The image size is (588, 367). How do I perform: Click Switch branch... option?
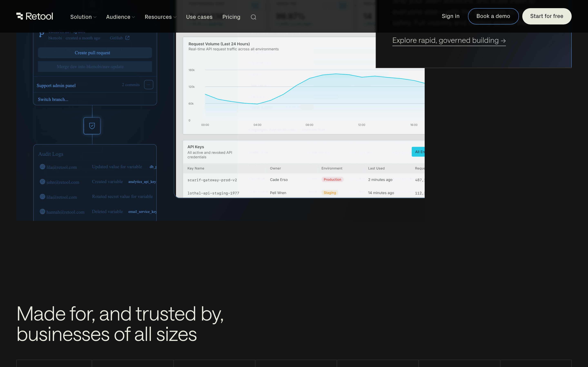click(53, 99)
